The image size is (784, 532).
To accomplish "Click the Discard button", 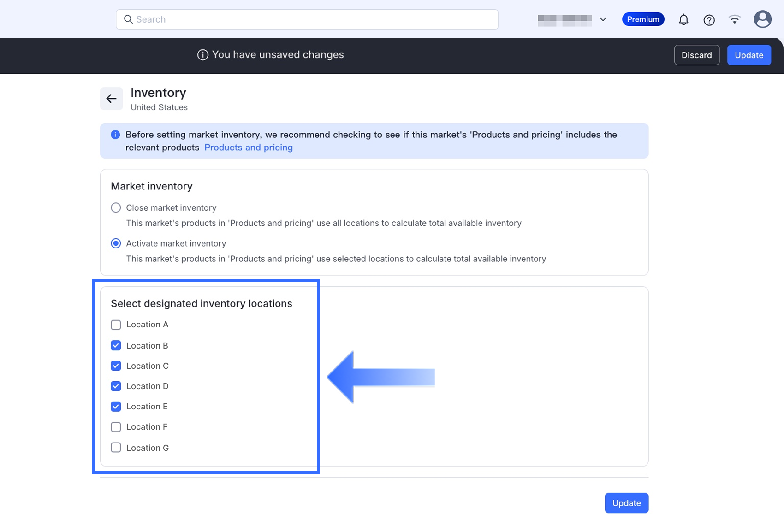I will point(696,55).
